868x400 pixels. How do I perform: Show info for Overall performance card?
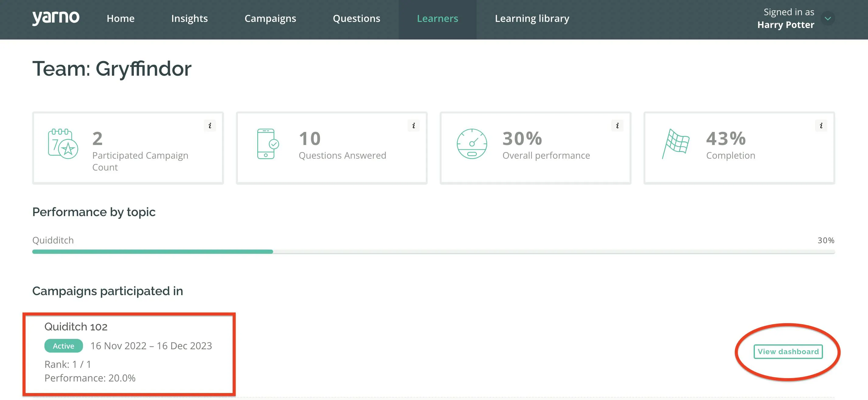[617, 126]
